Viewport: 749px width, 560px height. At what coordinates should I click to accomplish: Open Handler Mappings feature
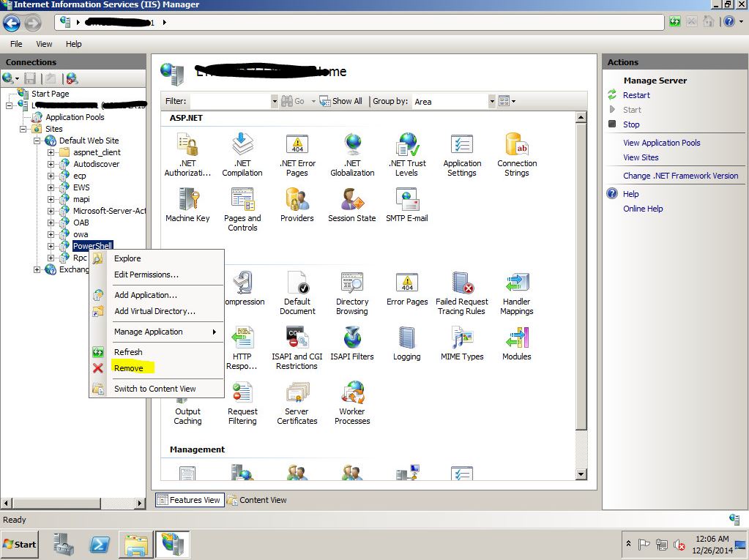pos(517,293)
